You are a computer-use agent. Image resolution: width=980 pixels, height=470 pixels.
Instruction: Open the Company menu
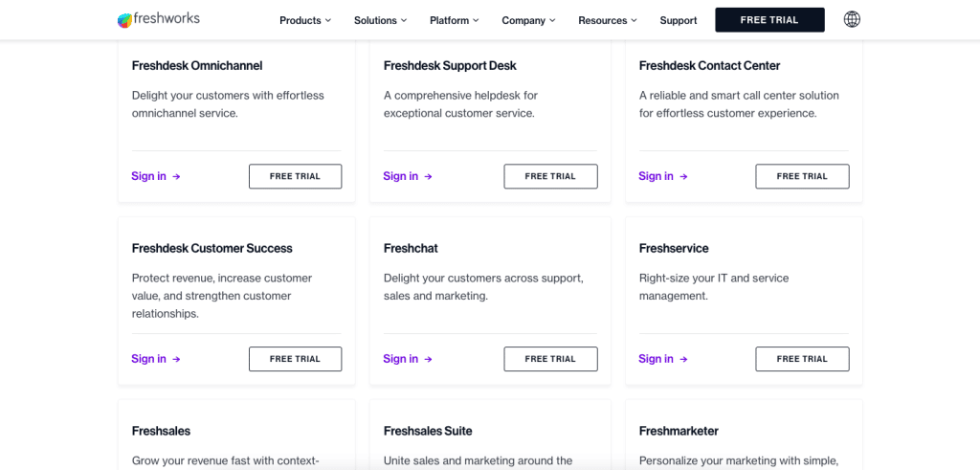click(x=528, y=20)
